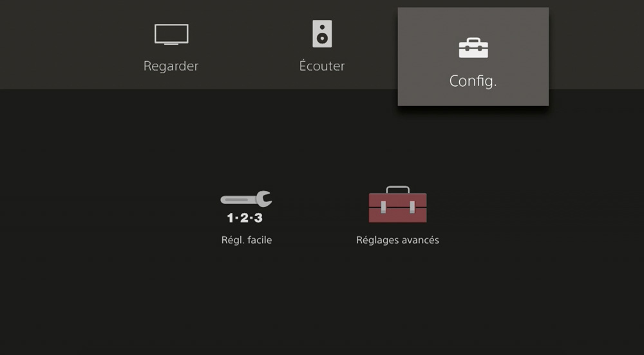The height and width of the screenshot is (355, 644).
Task: Click the wrench's open jaw head
Action: tap(264, 199)
